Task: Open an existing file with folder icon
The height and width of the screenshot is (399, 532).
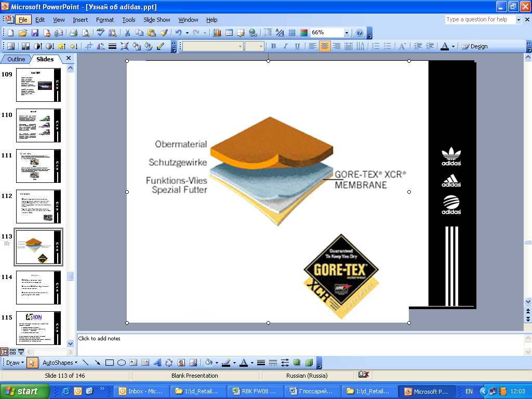Action: [x=22, y=33]
